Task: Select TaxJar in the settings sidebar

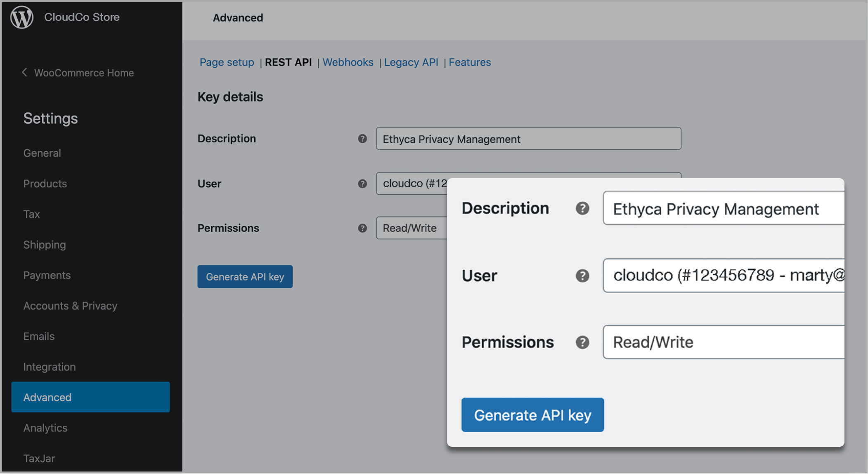Action: tap(39, 458)
